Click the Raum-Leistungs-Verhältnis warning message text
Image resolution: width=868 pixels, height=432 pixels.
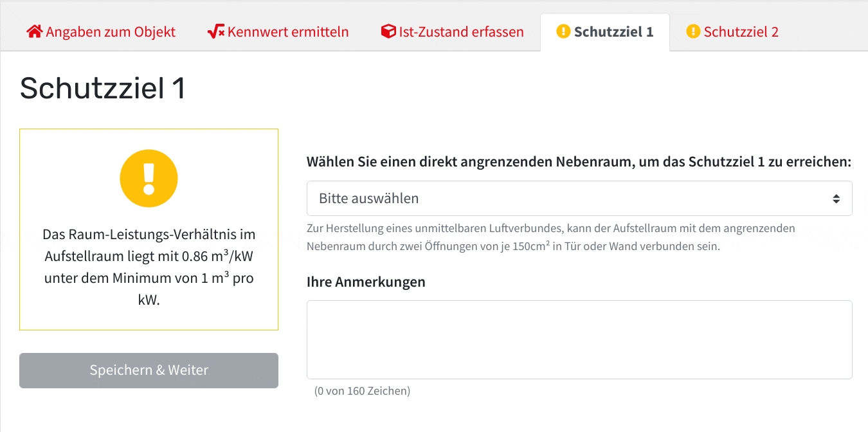click(x=149, y=267)
